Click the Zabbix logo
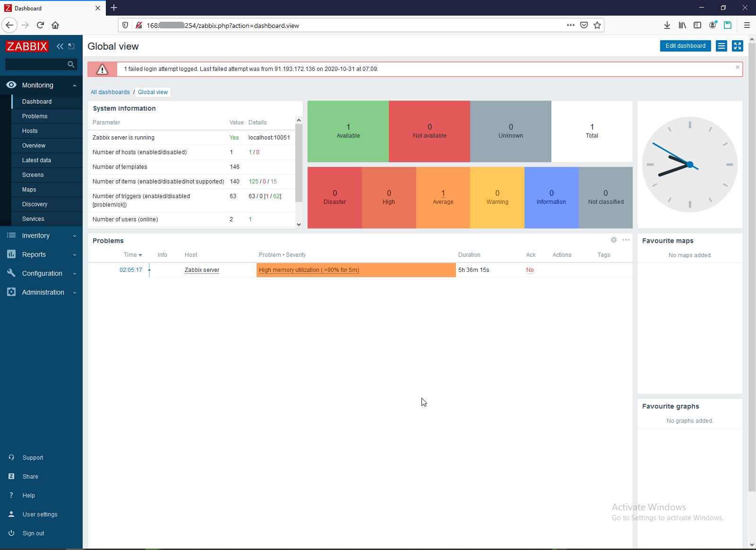Viewport: 756px width, 550px height. click(27, 46)
